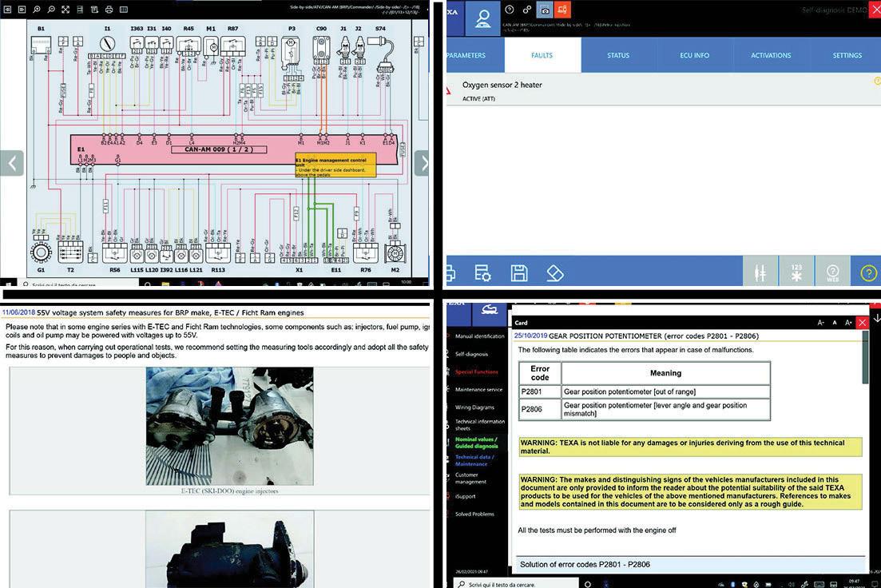Viewport: 881px width, 588px height.
Task: Click the watercraft vehicle icon in the TEXA header
Action: (490, 311)
